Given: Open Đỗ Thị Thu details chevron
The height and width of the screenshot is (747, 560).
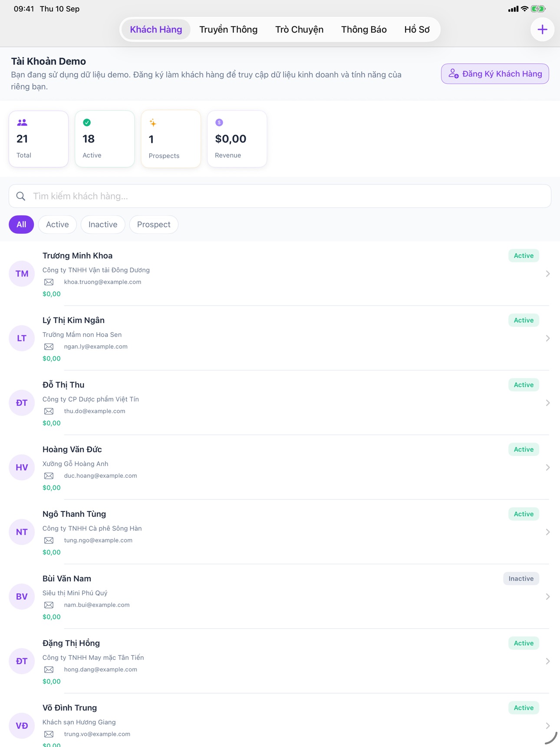Looking at the screenshot, I should [x=548, y=403].
